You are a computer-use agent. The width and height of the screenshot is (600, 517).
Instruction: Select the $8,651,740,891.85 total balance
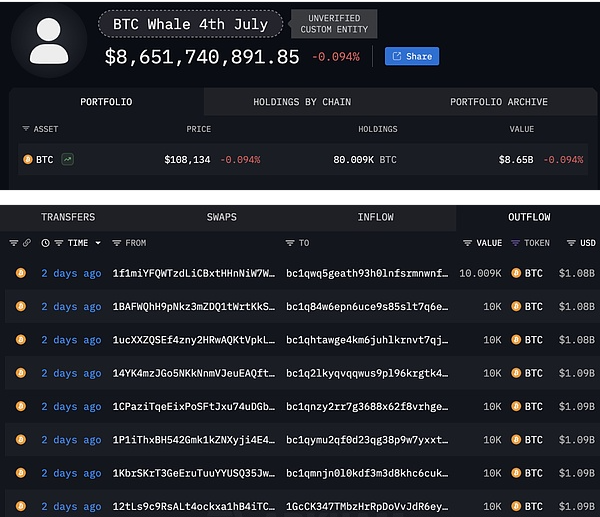click(x=202, y=57)
